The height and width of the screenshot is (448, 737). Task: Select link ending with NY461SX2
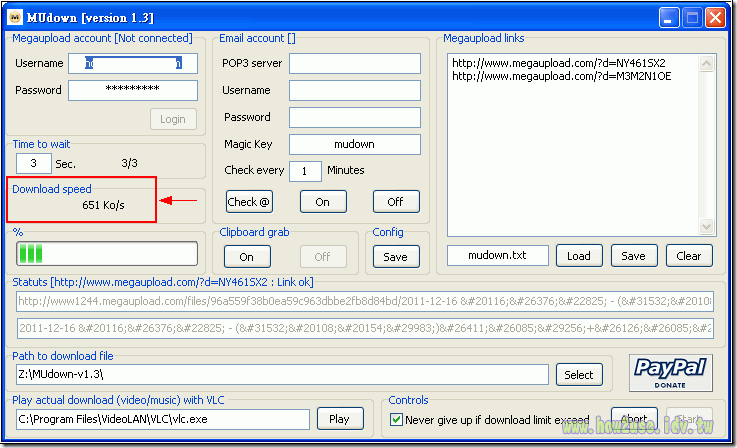pyautogui.click(x=558, y=63)
